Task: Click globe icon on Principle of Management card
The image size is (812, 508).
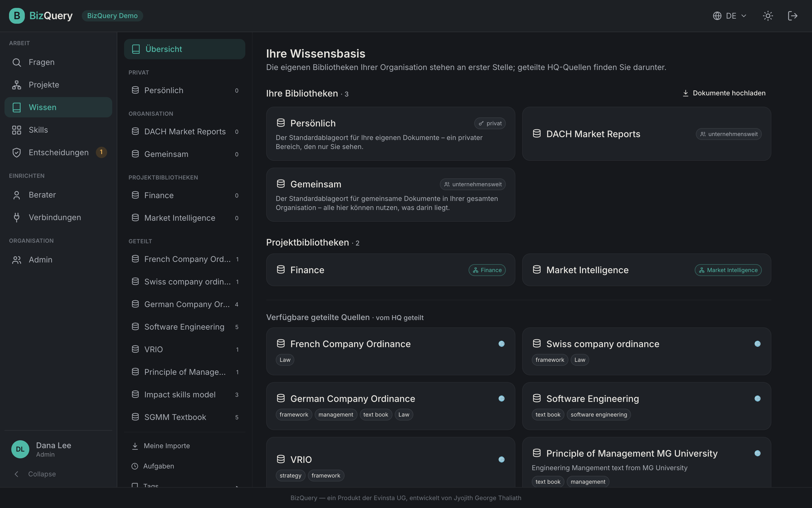Action: (757, 453)
